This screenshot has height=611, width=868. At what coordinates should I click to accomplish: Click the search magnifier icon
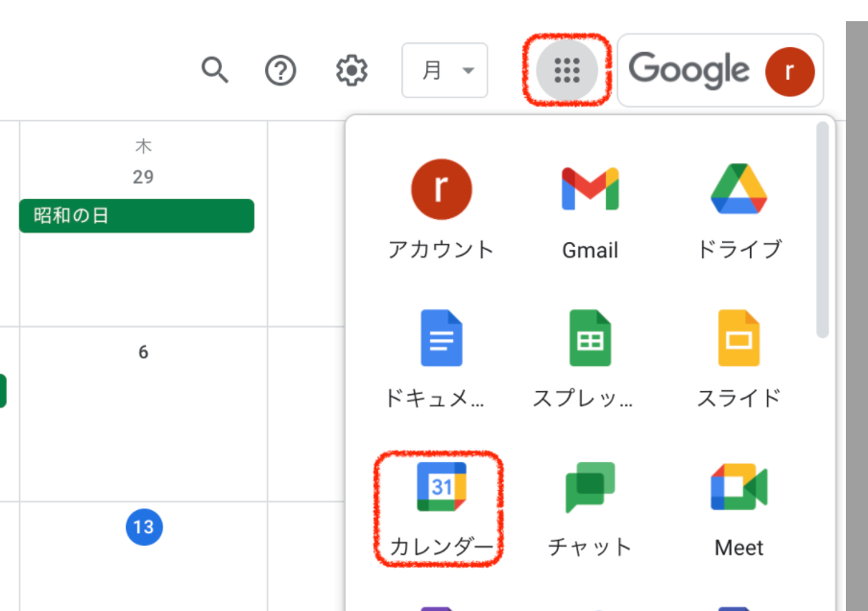tap(215, 70)
